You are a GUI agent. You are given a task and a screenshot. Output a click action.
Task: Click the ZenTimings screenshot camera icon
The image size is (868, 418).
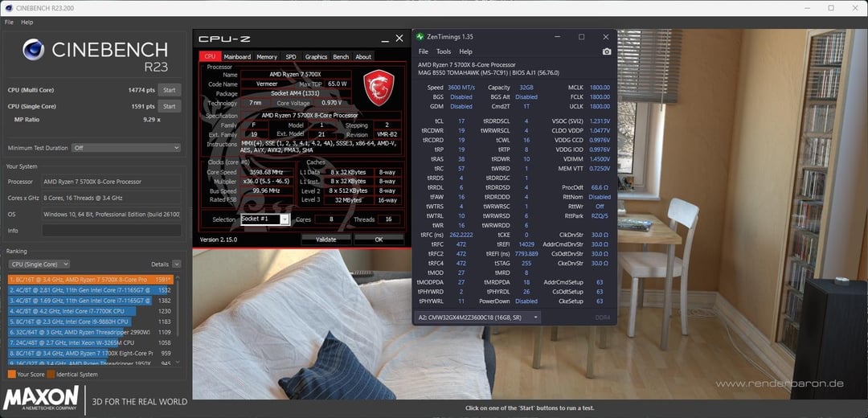[607, 51]
